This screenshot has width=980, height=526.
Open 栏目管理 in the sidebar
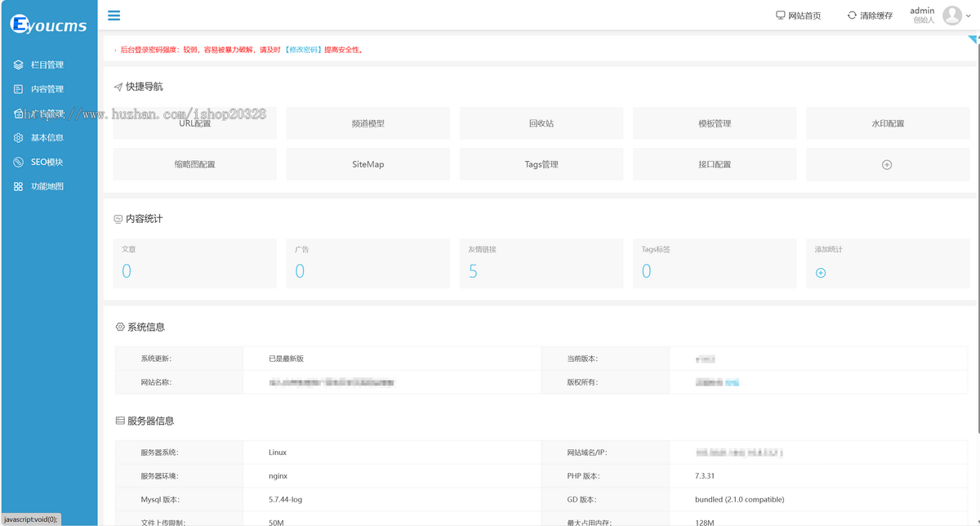[48, 65]
